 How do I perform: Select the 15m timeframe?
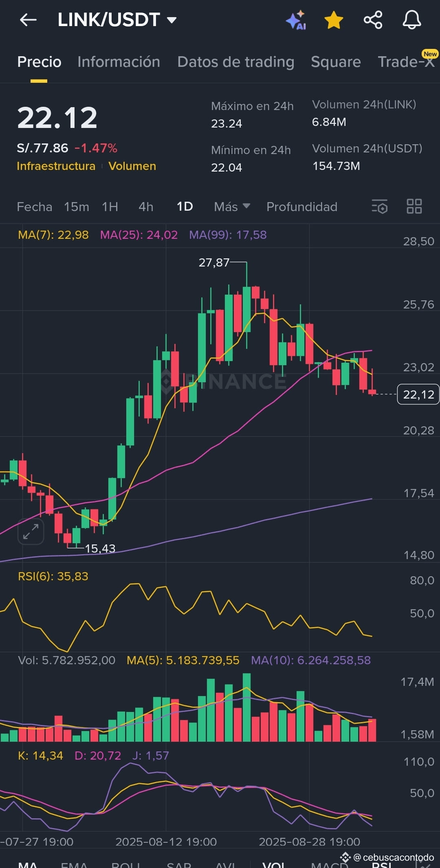(x=77, y=207)
